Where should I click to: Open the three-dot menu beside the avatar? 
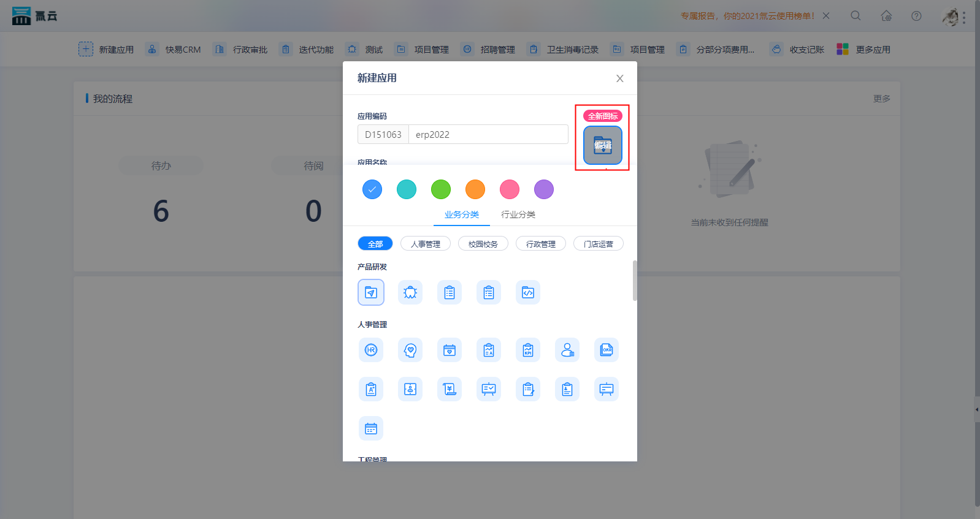964,17
